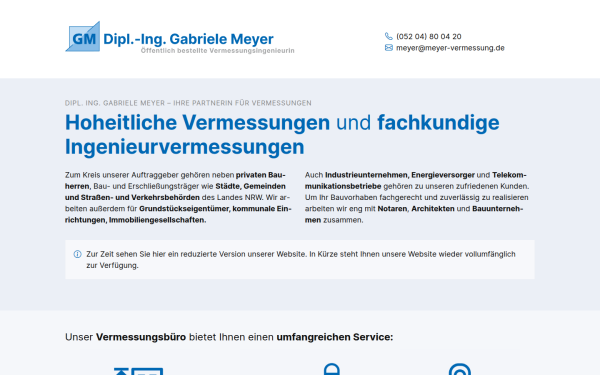Click the notice text "Zur Zeit sehen Sie hier"
This screenshot has width=600, height=375.
(x=126, y=254)
